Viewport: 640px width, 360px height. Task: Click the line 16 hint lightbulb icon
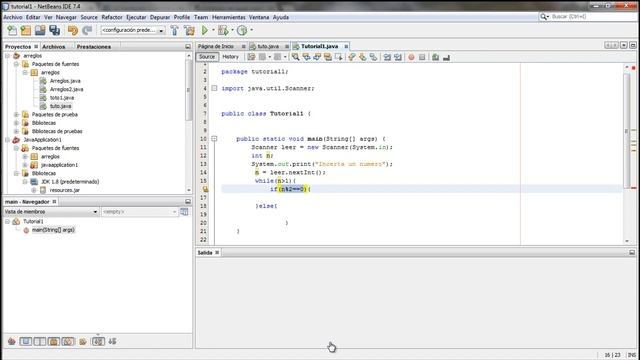(205, 189)
